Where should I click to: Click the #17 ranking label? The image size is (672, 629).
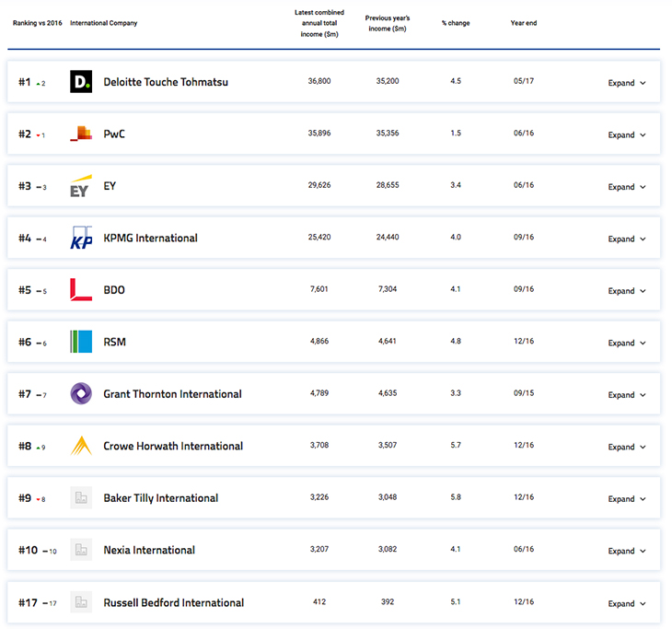pyautogui.click(x=28, y=602)
